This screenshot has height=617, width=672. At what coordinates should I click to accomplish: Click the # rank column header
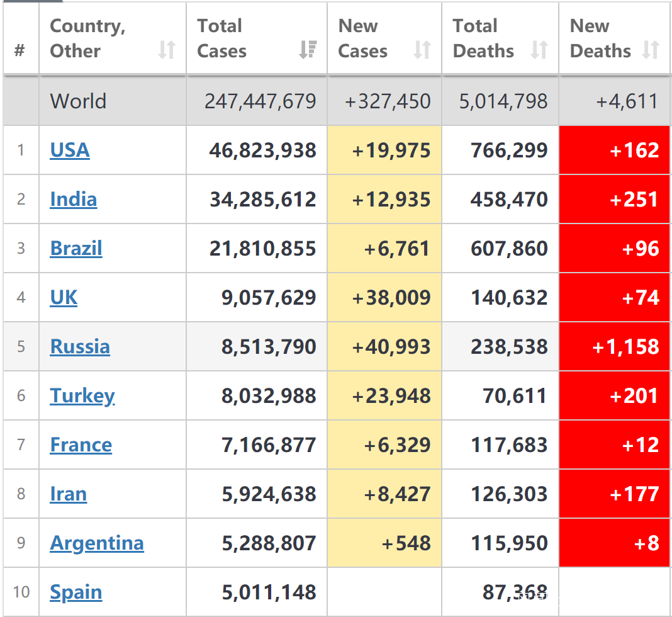[20, 50]
